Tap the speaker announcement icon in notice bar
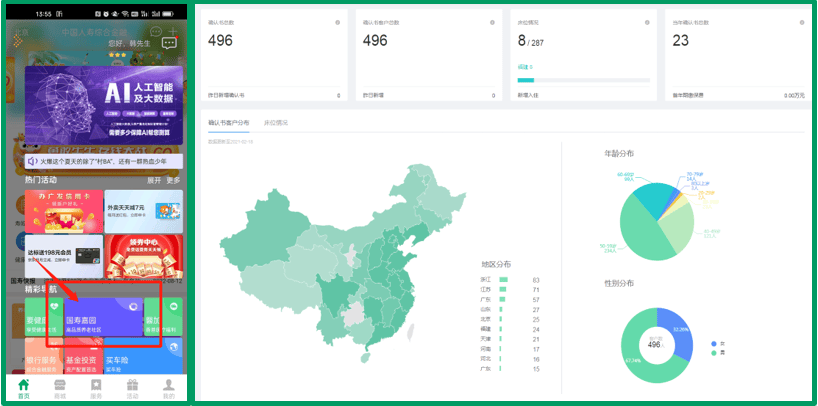This screenshot has width=818, height=406. 32,160
